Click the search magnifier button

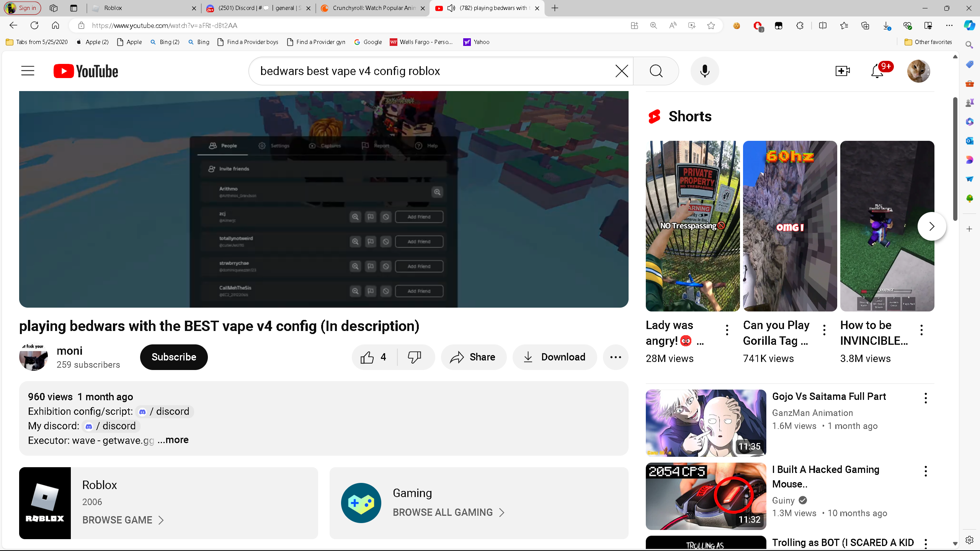656,71
